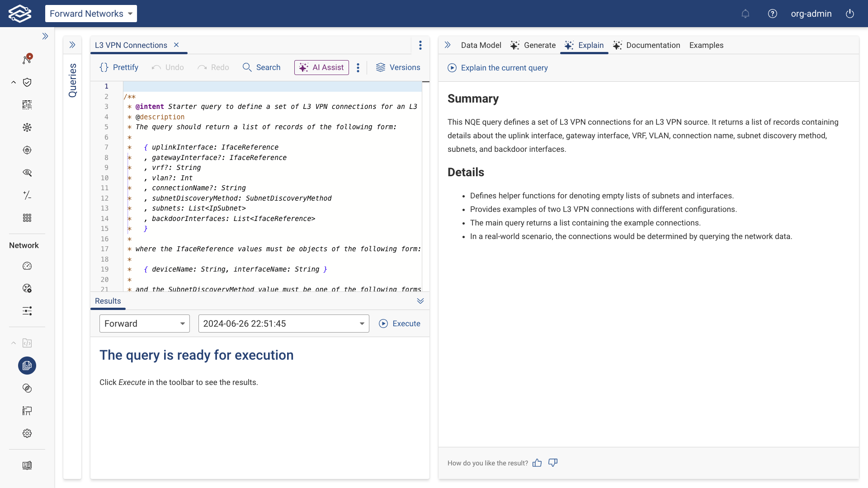This screenshot has width=868, height=488.
Task: Collapse the right AI assist panel
Action: (448, 45)
